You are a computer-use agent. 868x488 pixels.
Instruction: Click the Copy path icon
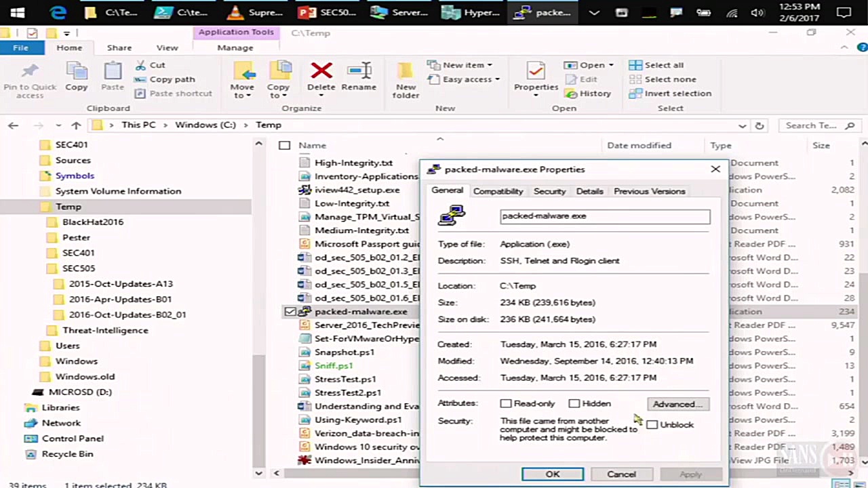140,79
